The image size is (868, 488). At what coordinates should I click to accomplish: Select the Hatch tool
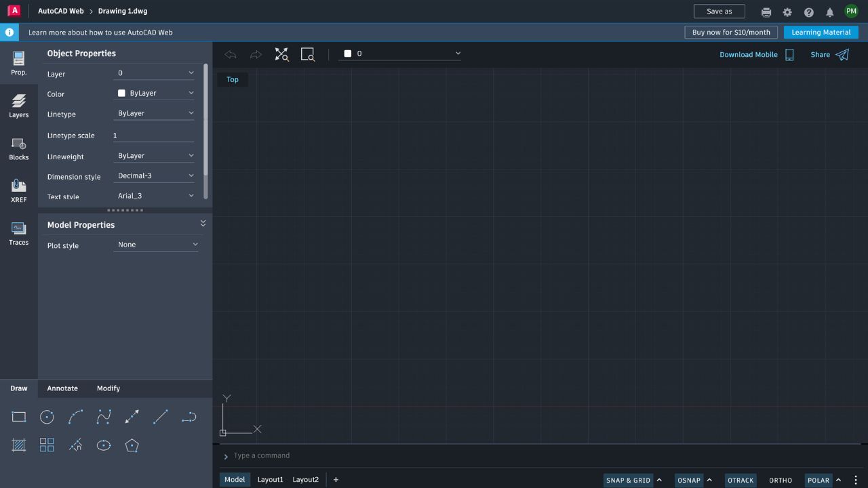click(18, 445)
